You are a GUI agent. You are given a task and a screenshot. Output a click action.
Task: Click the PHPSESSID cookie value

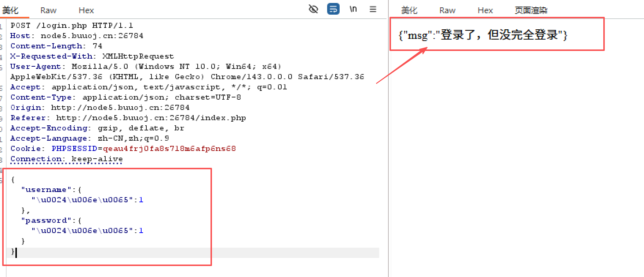[x=169, y=149]
